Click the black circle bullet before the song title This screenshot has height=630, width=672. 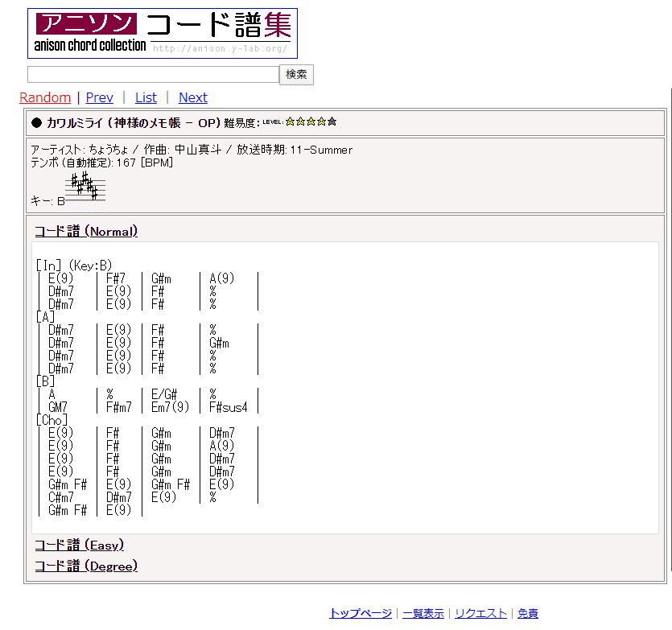[x=35, y=122]
